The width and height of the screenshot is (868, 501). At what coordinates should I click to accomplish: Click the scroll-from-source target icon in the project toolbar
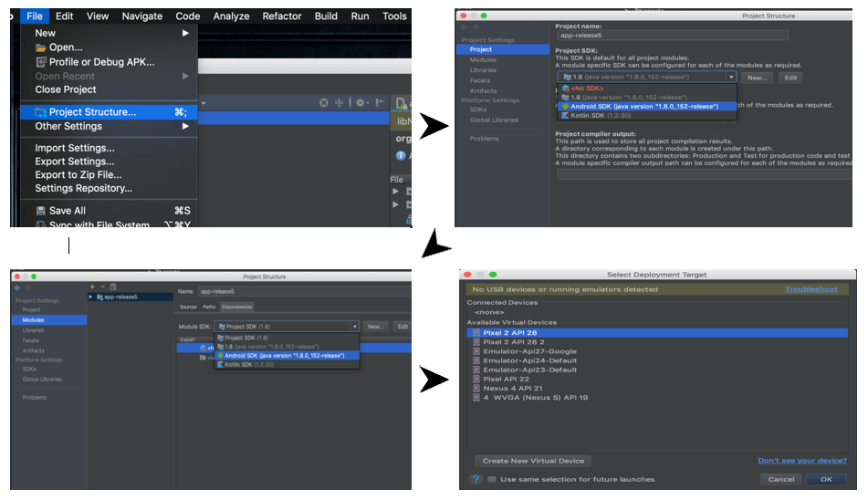(x=324, y=102)
